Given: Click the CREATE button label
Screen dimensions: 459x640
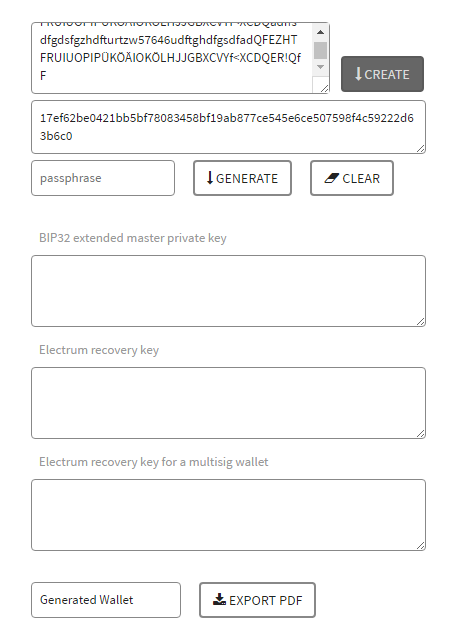Looking at the screenshot, I should tap(387, 74).
